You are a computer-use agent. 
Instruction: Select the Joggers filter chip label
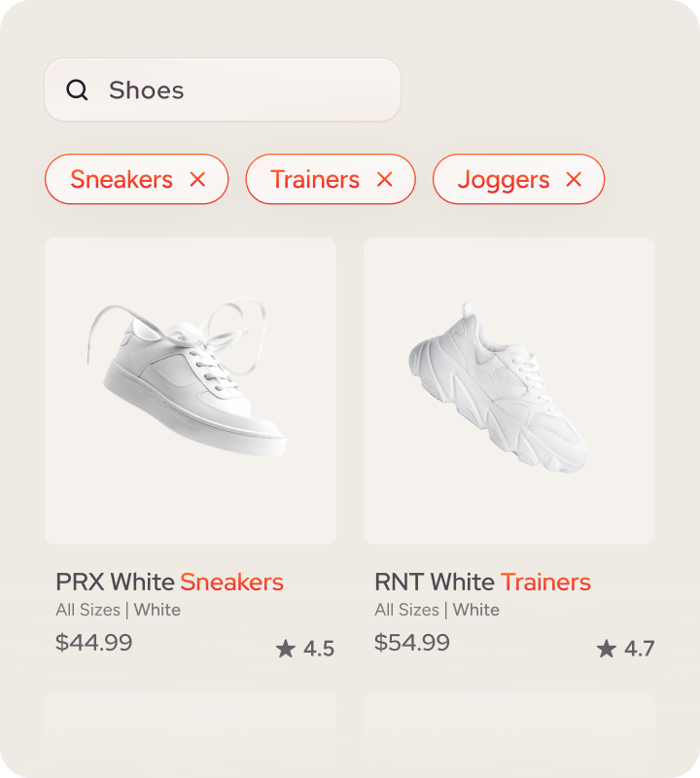pos(504,180)
